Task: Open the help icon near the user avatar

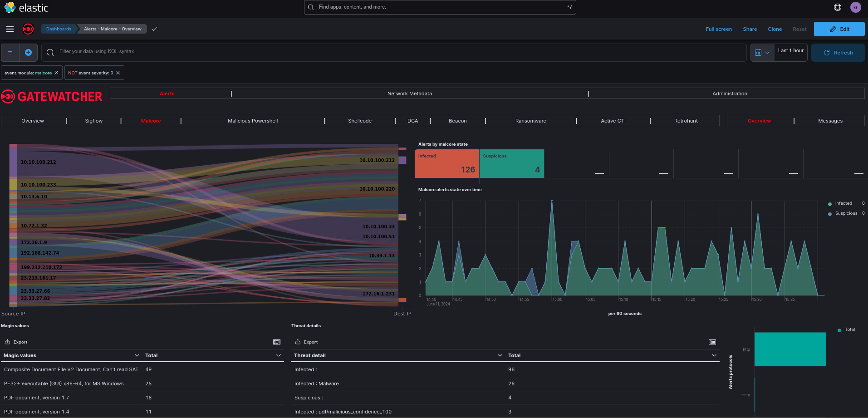Action: click(837, 7)
